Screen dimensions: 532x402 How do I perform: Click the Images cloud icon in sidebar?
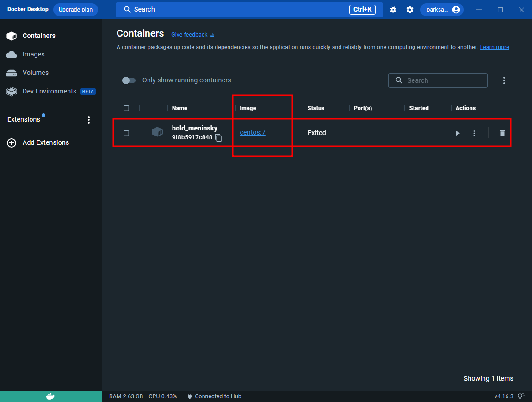pyautogui.click(x=12, y=55)
